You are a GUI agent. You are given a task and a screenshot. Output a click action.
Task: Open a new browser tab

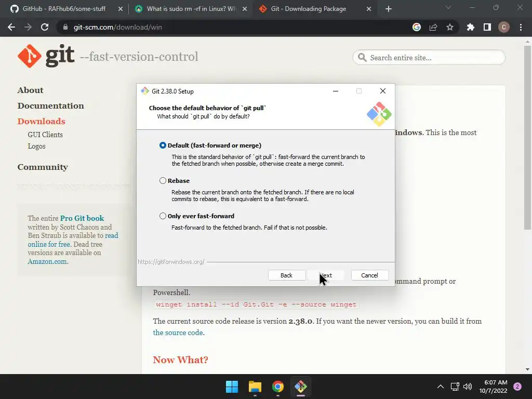pyautogui.click(x=389, y=9)
